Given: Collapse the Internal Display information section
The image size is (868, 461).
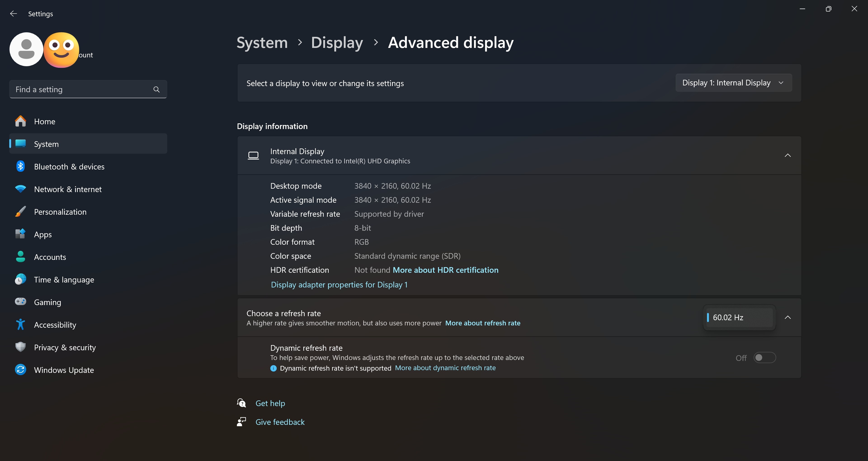Looking at the screenshot, I should pos(788,155).
